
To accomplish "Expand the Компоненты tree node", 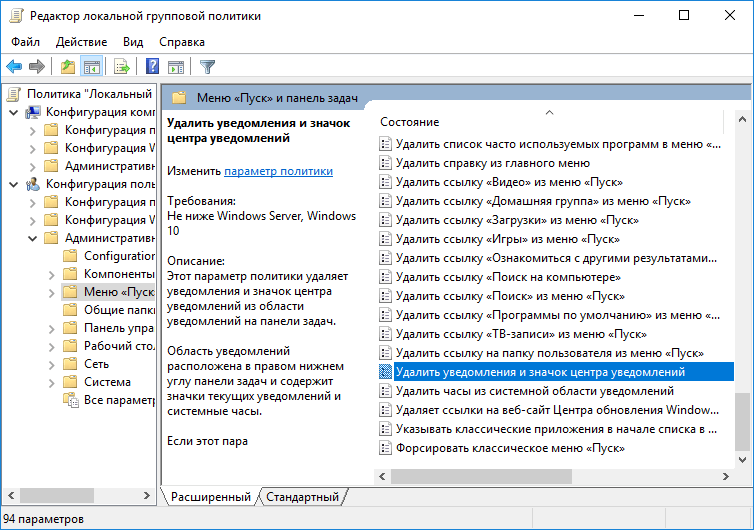I will [x=51, y=275].
